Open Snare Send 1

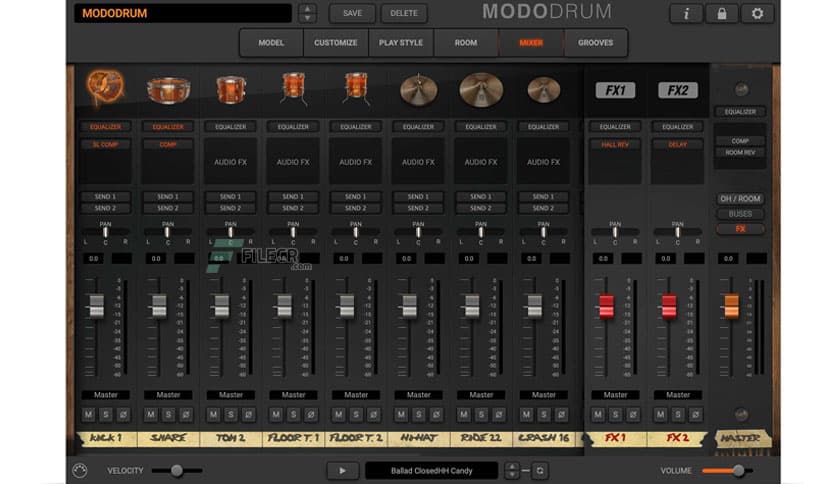[x=168, y=197]
